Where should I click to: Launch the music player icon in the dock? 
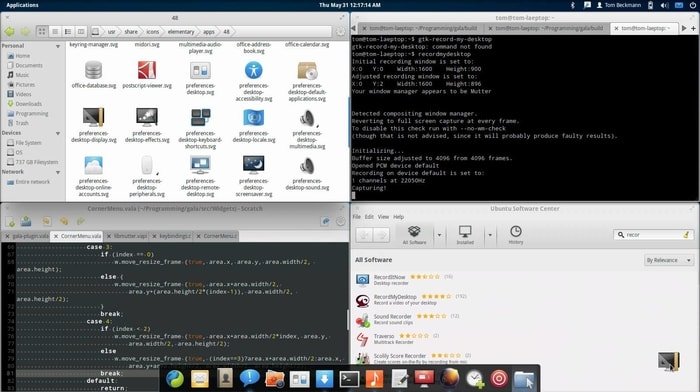[x=374, y=379]
